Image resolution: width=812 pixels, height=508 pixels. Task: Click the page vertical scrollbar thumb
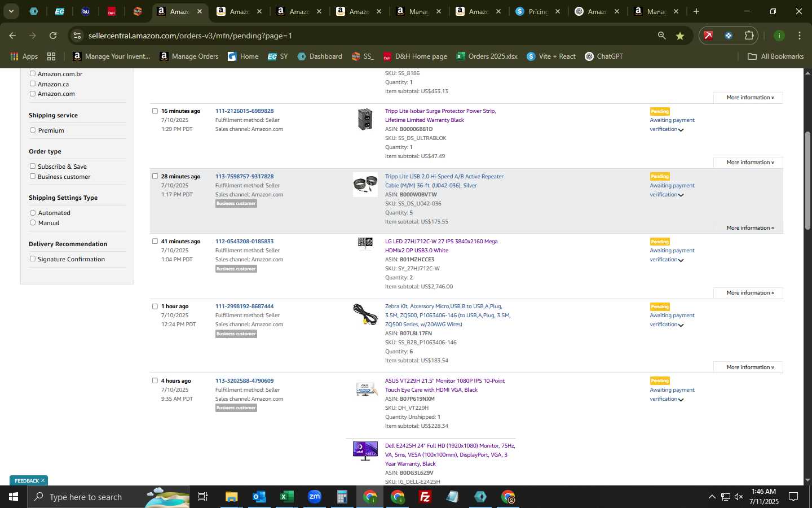coord(807,181)
